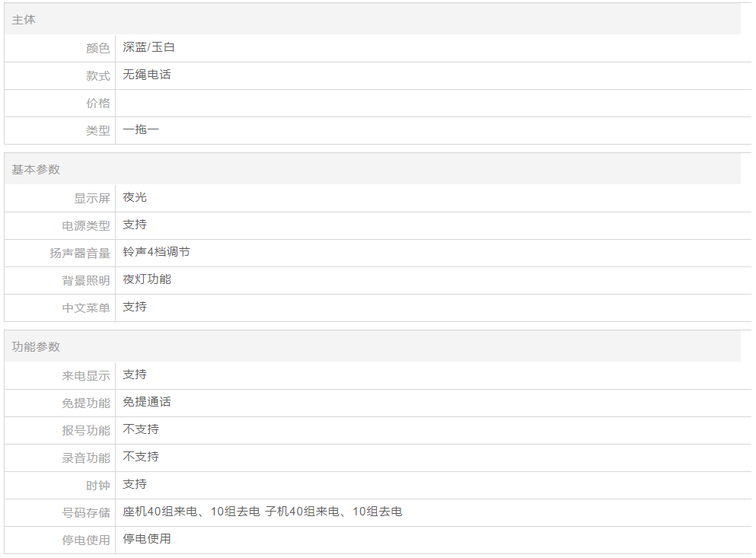The image size is (756, 558).
Task: Select the 夜灯功能 backlight value
Action: tap(147, 279)
